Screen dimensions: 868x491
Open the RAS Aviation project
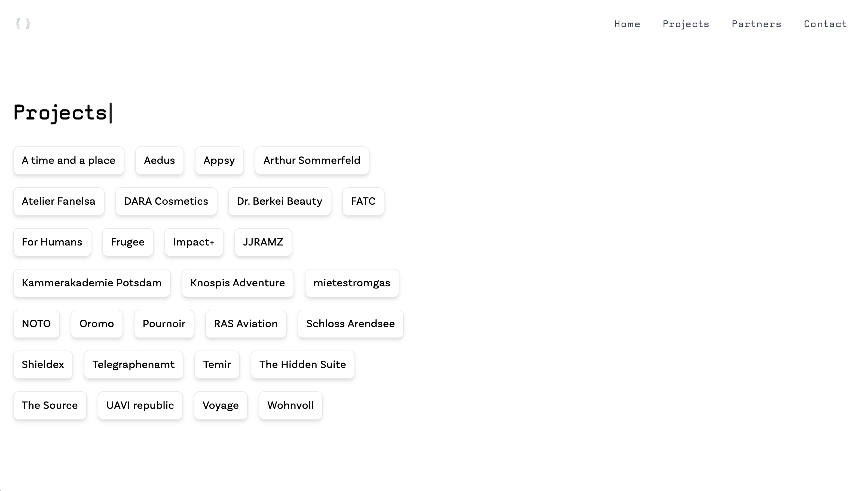(246, 324)
